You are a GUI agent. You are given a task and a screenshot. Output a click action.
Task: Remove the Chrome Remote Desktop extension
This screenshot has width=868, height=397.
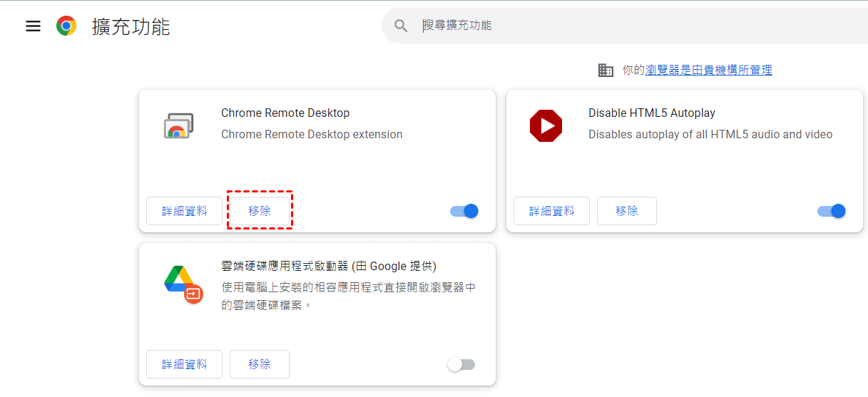[260, 211]
